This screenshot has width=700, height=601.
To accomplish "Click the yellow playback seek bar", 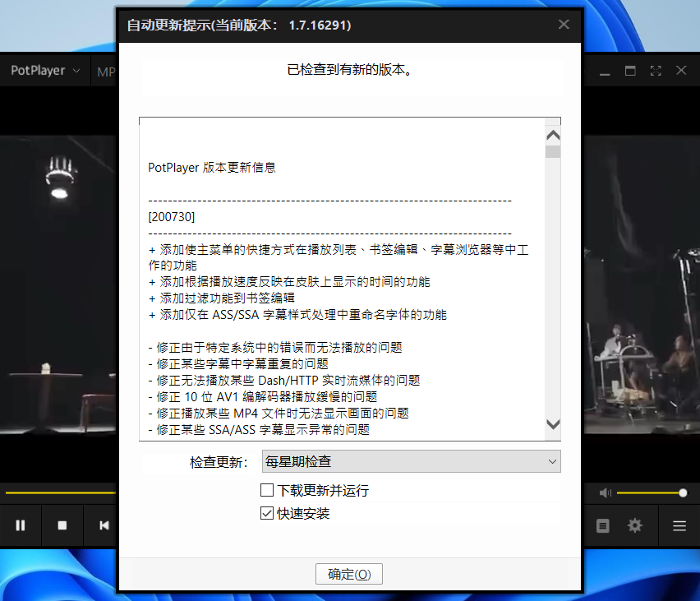I will pyautogui.click(x=60, y=492).
